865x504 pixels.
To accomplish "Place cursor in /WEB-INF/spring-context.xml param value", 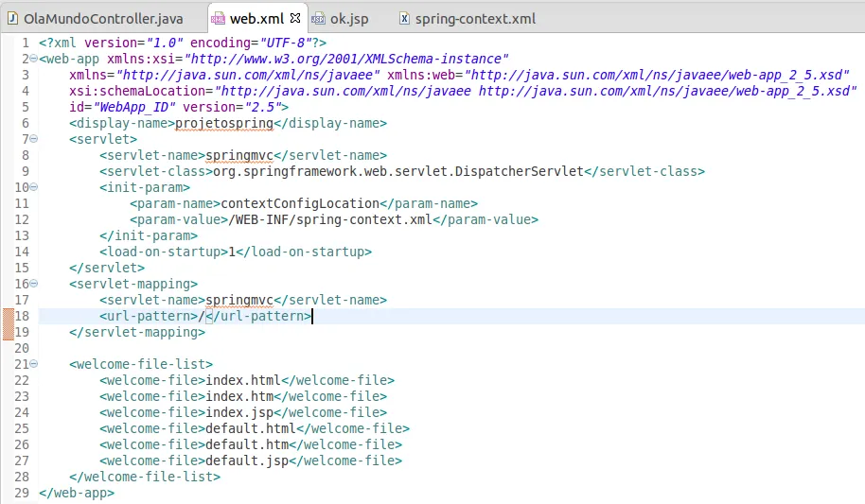I will 330,219.
